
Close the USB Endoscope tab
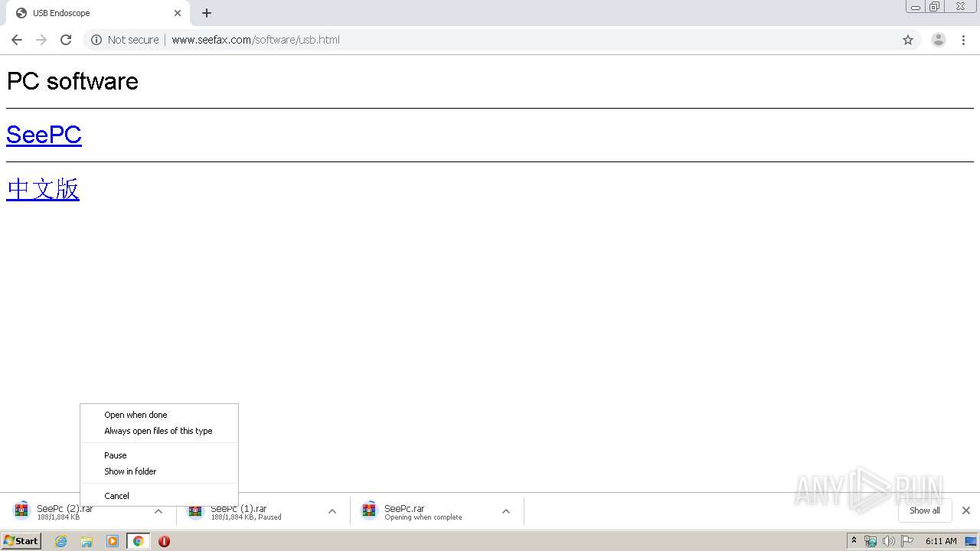pos(178,13)
